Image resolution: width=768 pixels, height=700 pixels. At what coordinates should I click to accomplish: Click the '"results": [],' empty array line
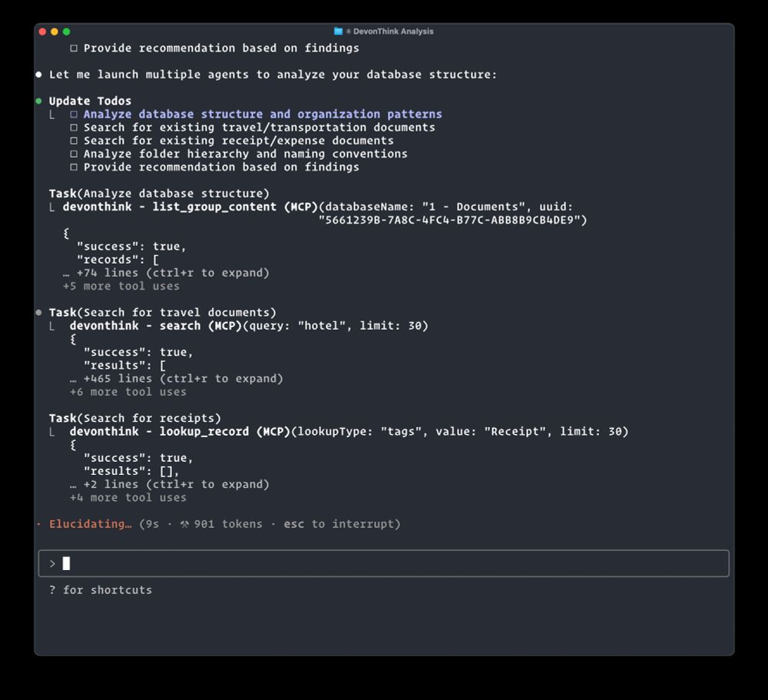(x=131, y=472)
